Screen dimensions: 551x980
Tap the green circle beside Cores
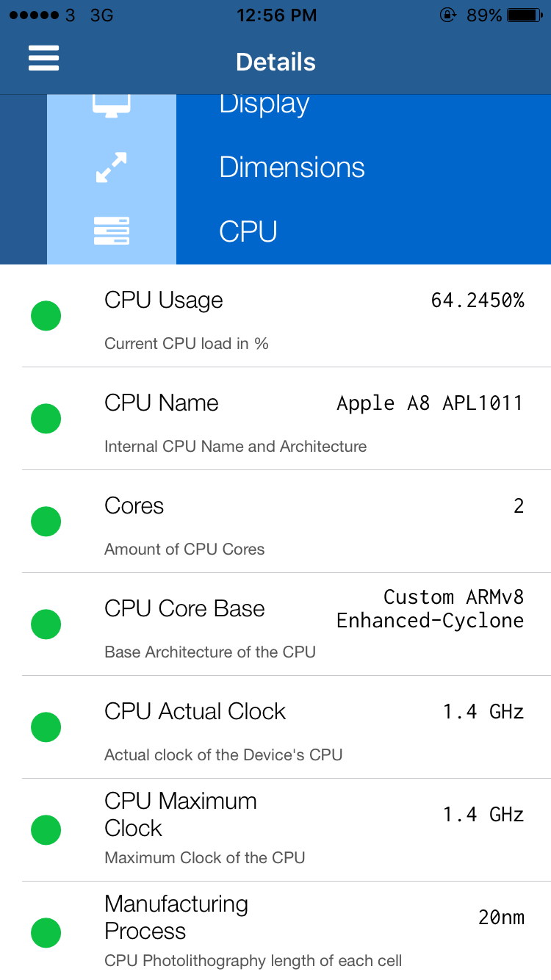coord(46,521)
